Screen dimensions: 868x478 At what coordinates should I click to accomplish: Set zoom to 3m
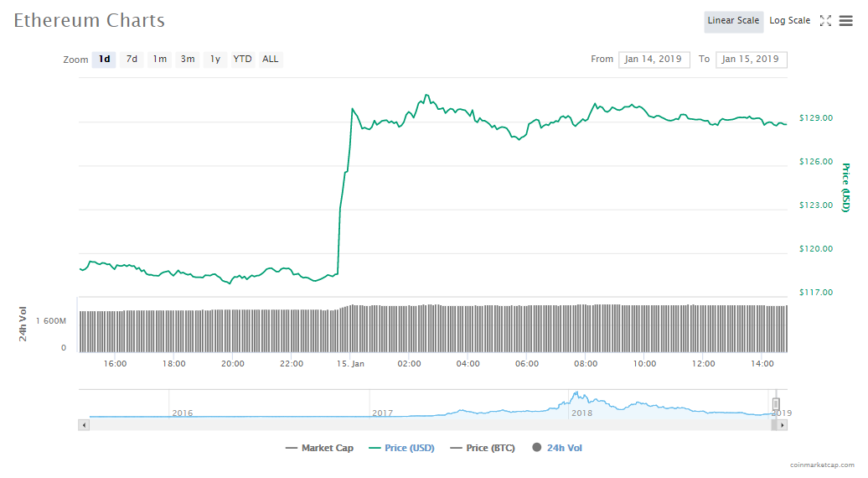188,60
